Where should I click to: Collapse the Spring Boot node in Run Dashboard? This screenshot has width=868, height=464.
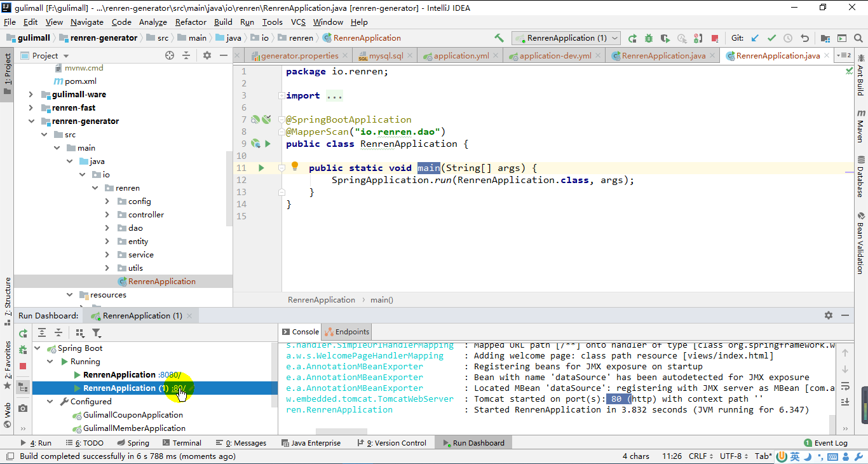point(37,348)
